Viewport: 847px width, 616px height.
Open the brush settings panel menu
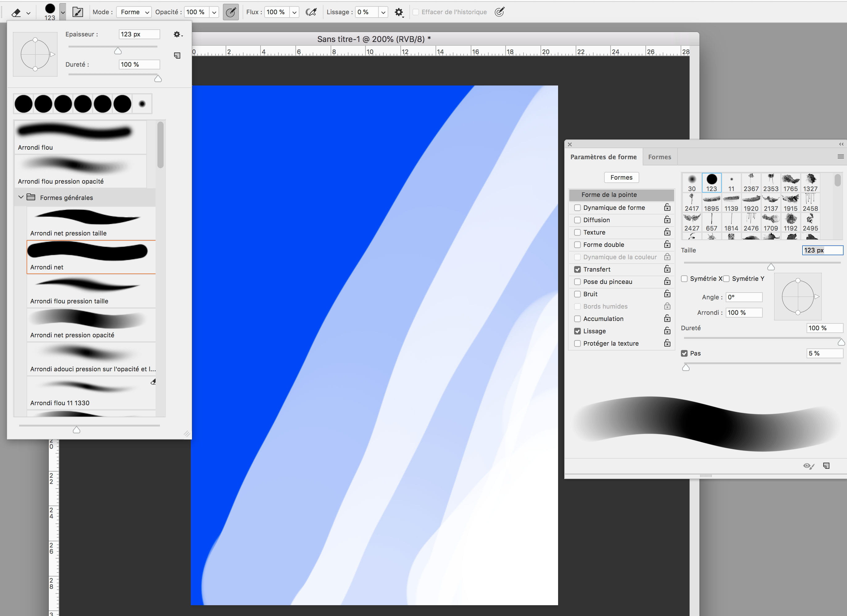841,157
